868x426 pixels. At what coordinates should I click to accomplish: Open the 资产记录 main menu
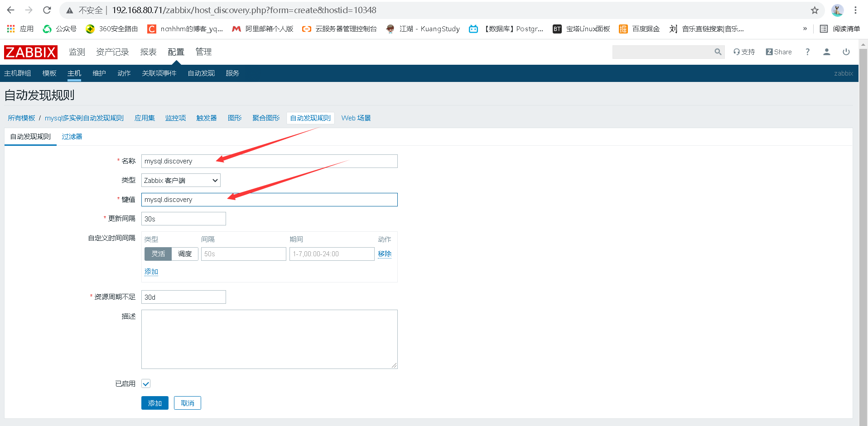pos(112,52)
